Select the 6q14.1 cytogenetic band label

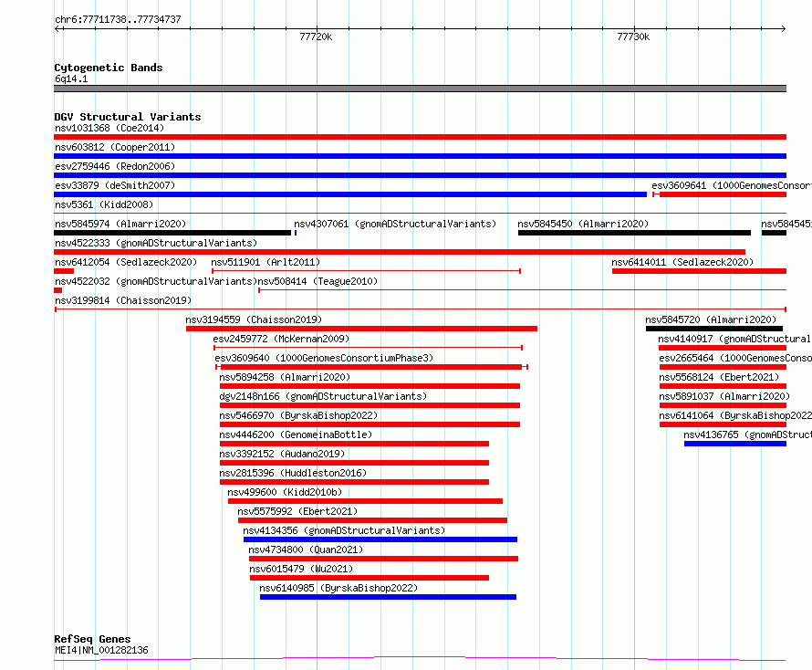pyautogui.click(x=71, y=79)
